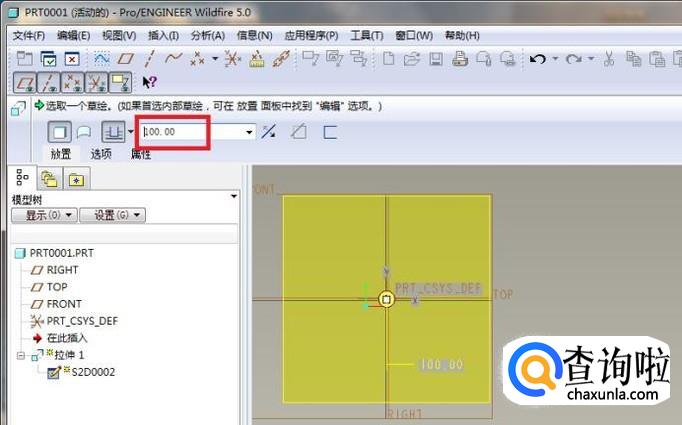Open the datum point type dropdown arrow
Screen dimensions: 682x425
[x=215, y=59]
